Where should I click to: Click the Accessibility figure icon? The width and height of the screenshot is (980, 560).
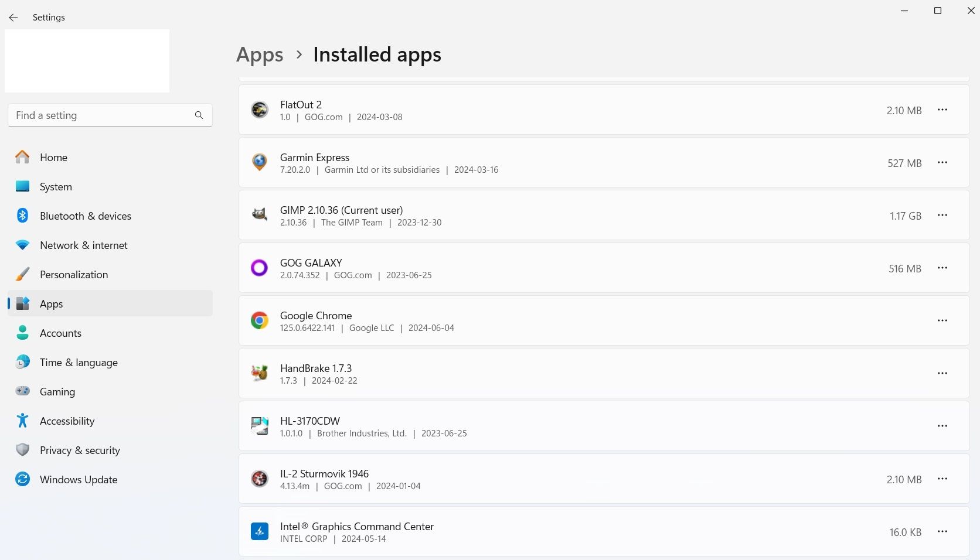tap(22, 421)
